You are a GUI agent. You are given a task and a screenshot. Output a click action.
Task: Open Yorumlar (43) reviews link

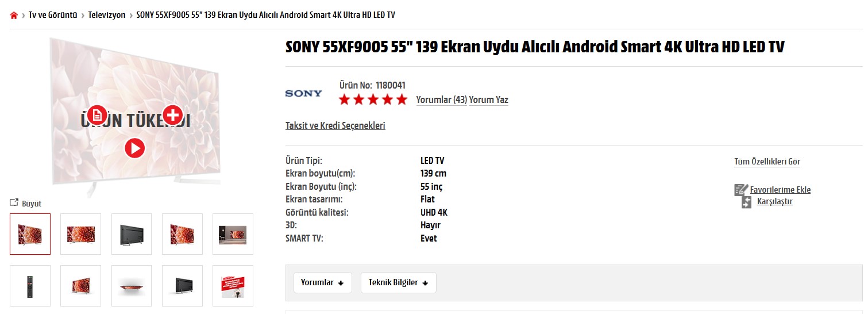pos(441,100)
